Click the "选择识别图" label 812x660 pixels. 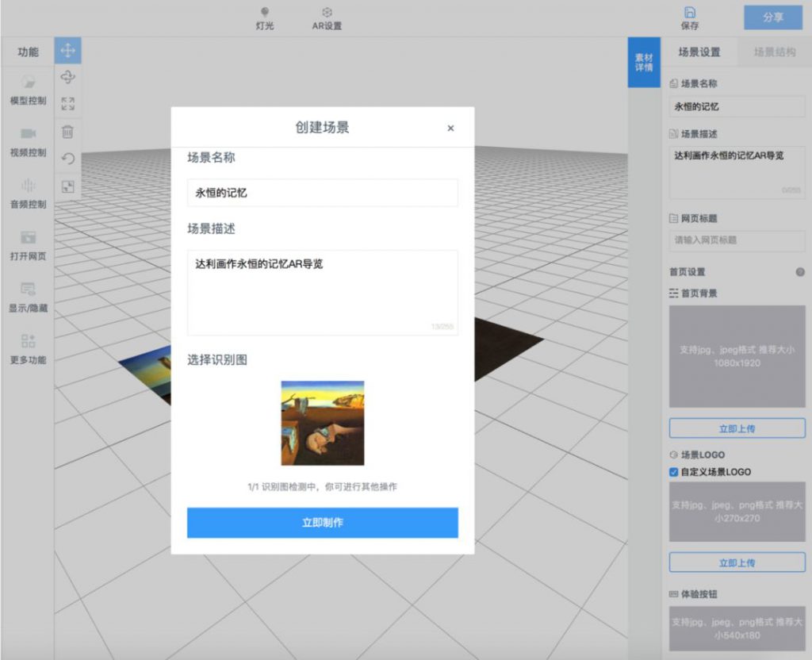217,360
